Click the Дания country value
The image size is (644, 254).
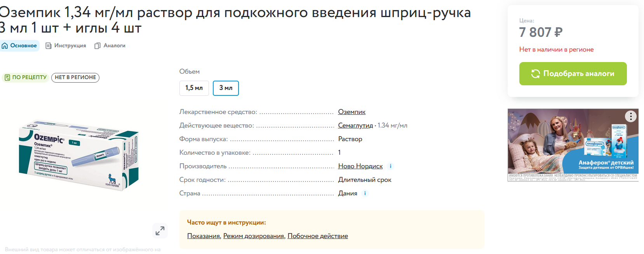[x=348, y=193]
